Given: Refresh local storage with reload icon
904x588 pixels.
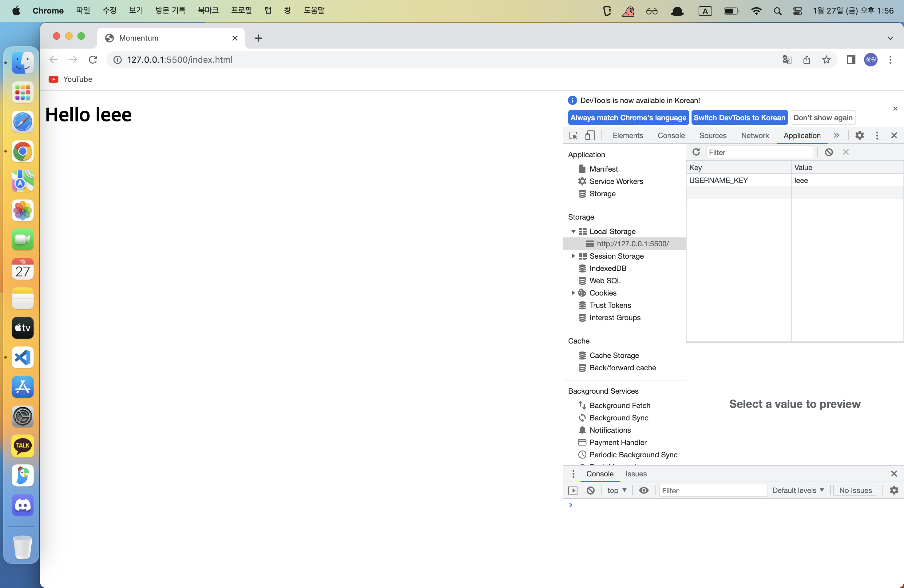Looking at the screenshot, I should click(x=696, y=152).
